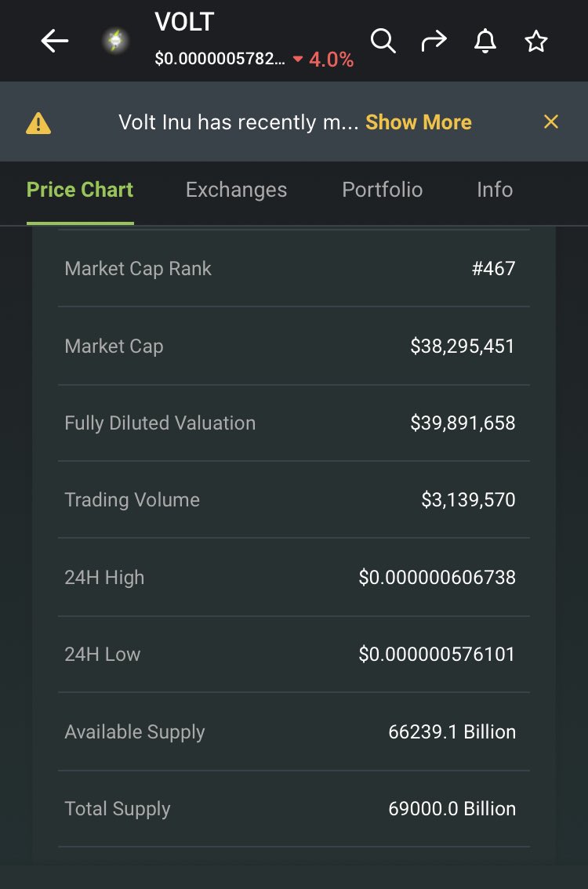Open the Portfolio tab
The image size is (588, 889).
(x=382, y=190)
